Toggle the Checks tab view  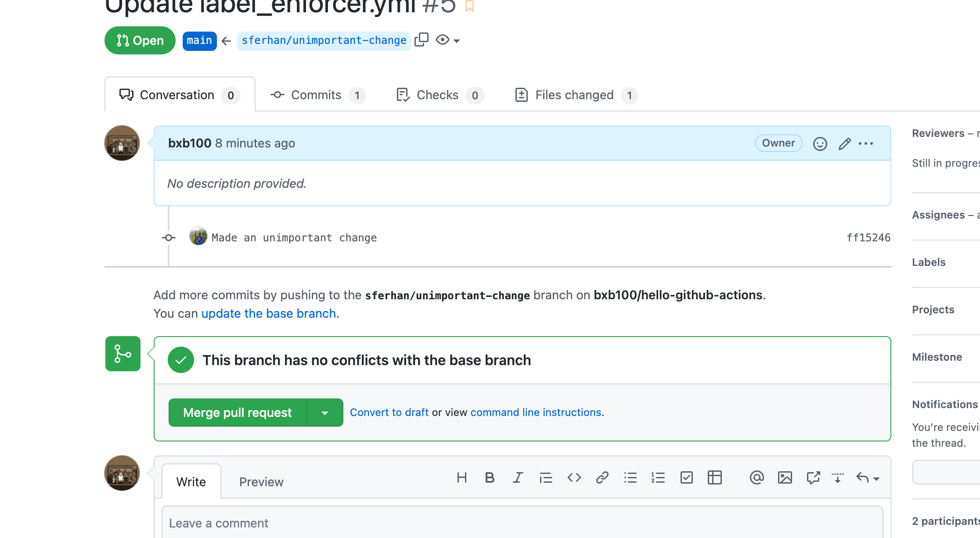click(x=437, y=94)
